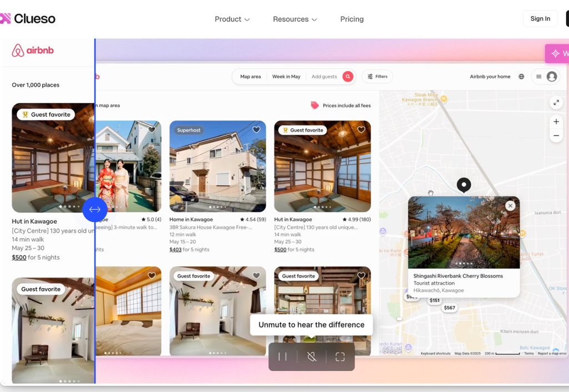Click the Airbnb search magnifier button
Image resolution: width=569 pixels, height=392 pixels.
(x=348, y=77)
